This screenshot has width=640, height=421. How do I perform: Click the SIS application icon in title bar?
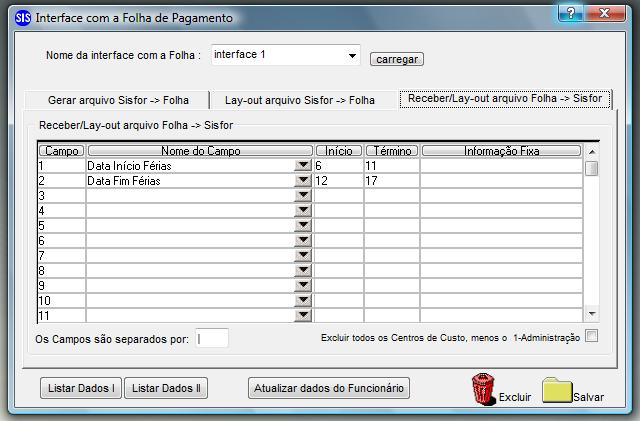(23, 18)
